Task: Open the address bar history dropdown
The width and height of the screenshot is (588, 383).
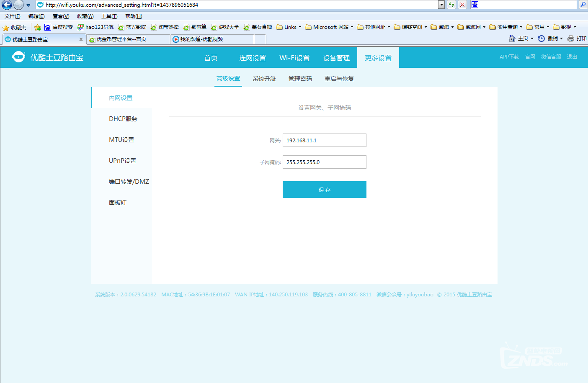Action: 441,5
